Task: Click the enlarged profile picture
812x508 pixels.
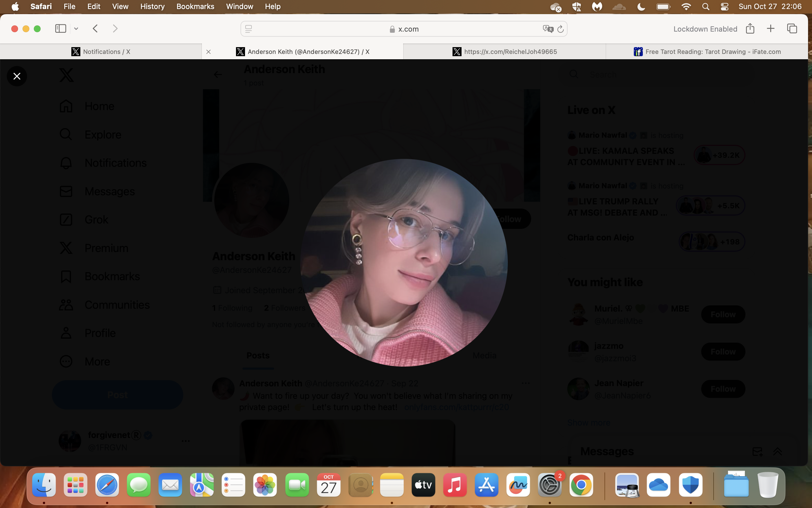Action: tap(404, 263)
